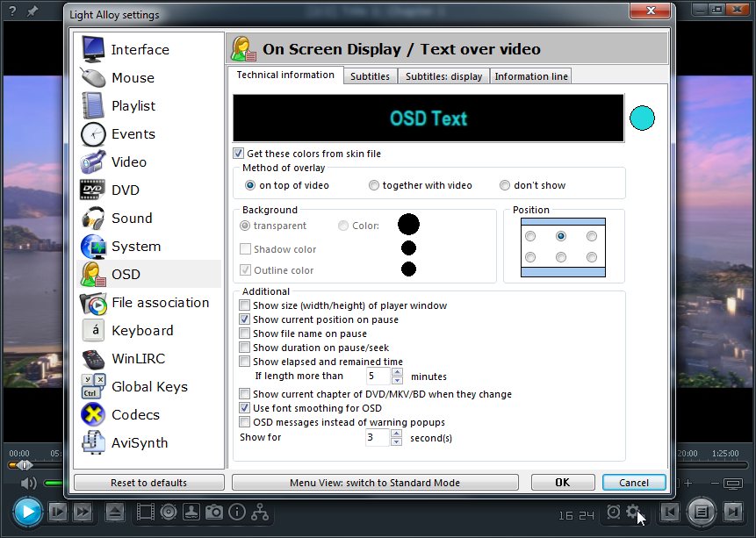The image size is (756, 538).
Task: Confirm settings with the OK button
Action: pos(563,483)
